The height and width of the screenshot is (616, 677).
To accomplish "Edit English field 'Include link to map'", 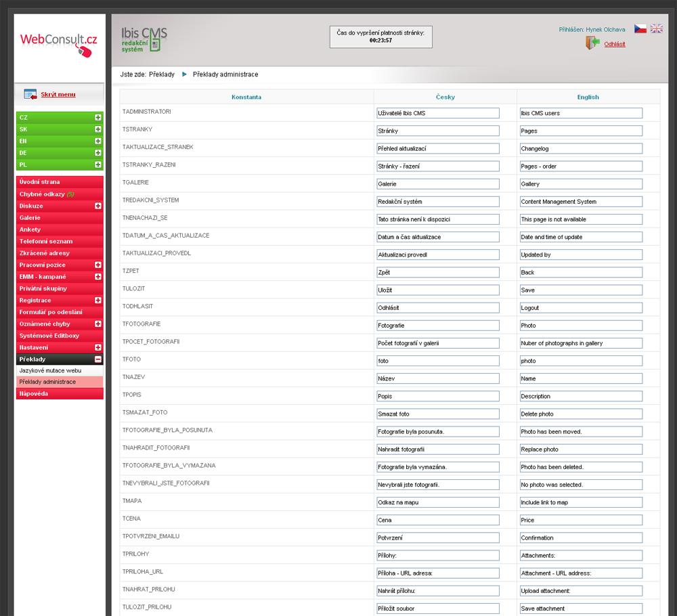I will tap(581, 502).
